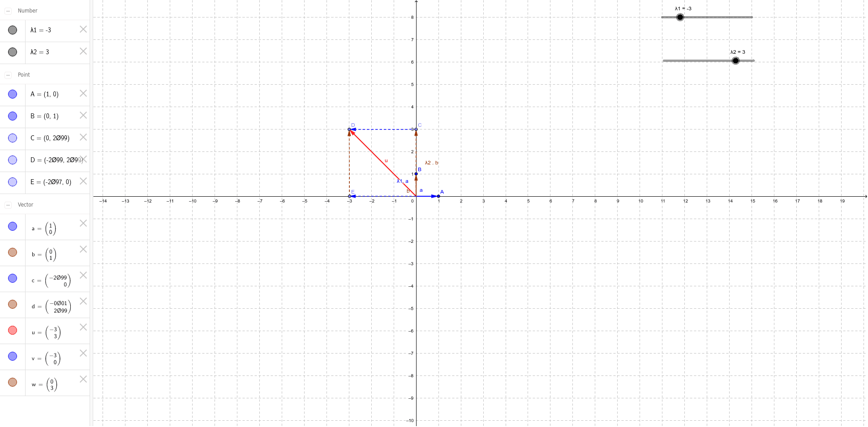The image size is (868, 427).
Task: Click point D on the graph
Action: (349, 129)
